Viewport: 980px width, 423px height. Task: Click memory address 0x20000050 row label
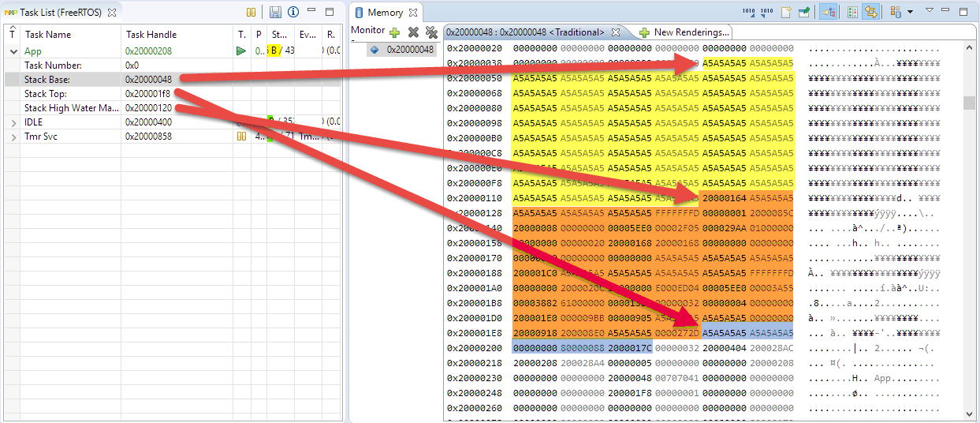(x=475, y=78)
